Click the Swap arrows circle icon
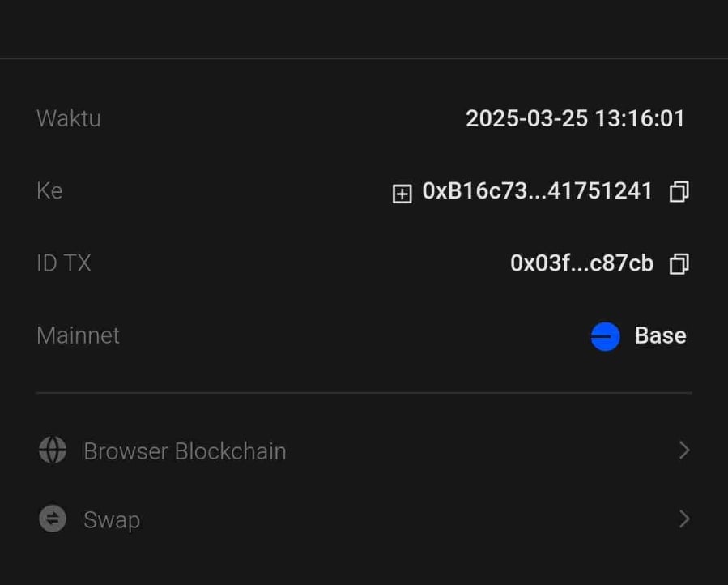The width and height of the screenshot is (728, 585). click(53, 519)
